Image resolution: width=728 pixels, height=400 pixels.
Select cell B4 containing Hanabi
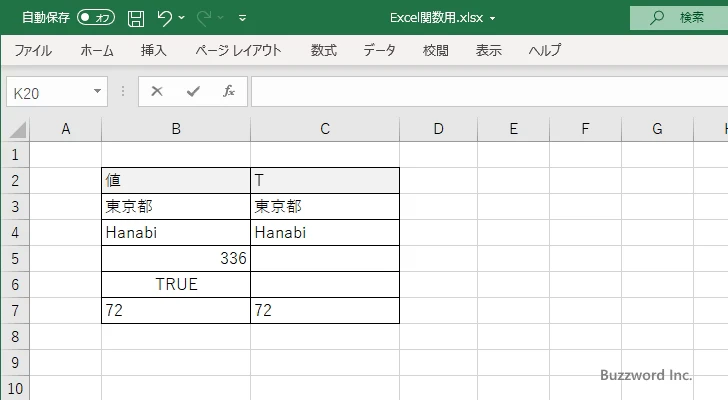176,232
